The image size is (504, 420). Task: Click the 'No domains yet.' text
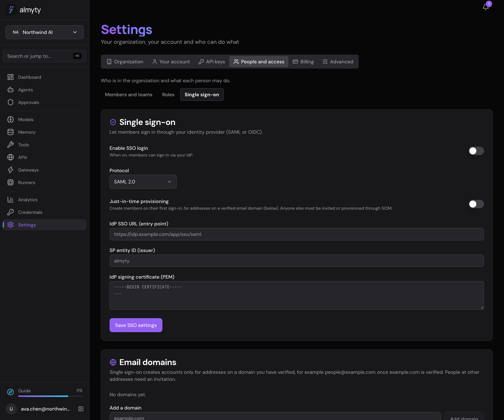click(128, 395)
